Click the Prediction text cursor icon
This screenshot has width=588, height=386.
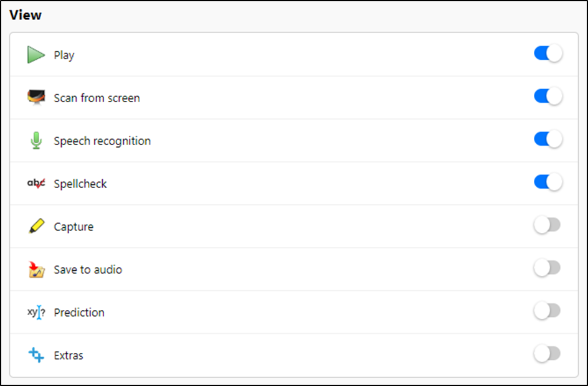coord(36,313)
